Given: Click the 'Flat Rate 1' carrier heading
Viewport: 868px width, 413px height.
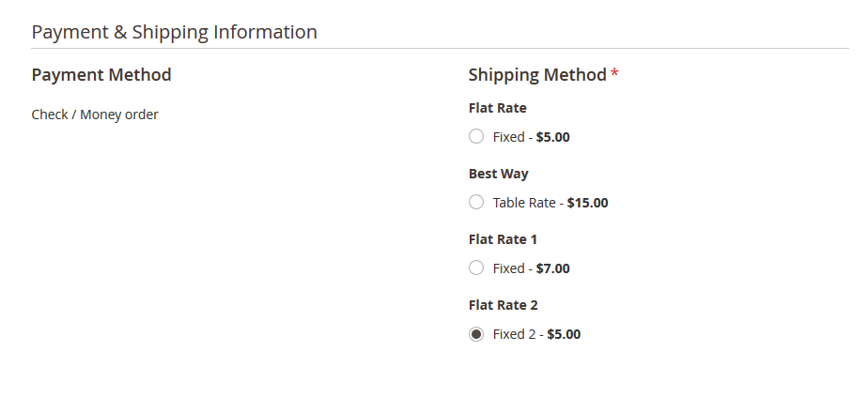Looking at the screenshot, I should [503, 239].
